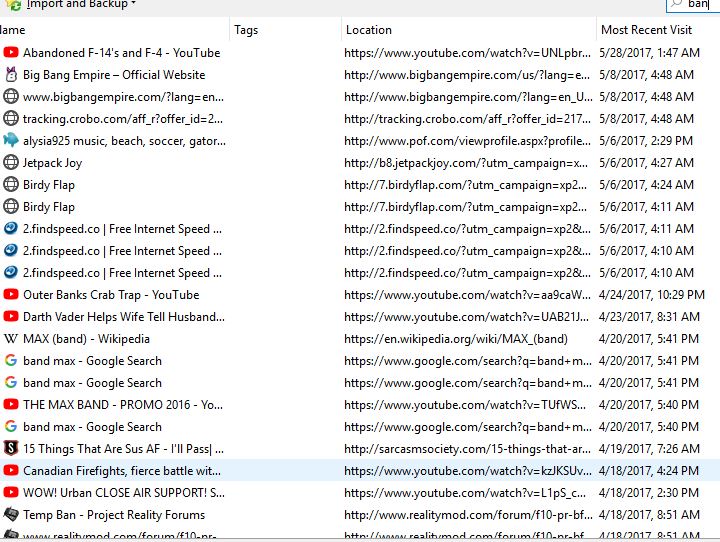Select 'Outer Banks Crab Trap - YouTube' entry
Viewport: 720px width, 542px height.
click(111, 295)
